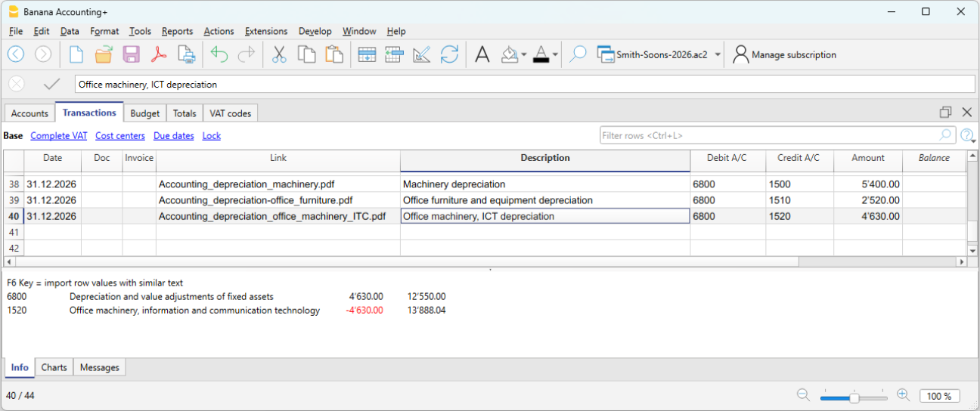
Task: Open the Develop menu
Action: (315, 31)
